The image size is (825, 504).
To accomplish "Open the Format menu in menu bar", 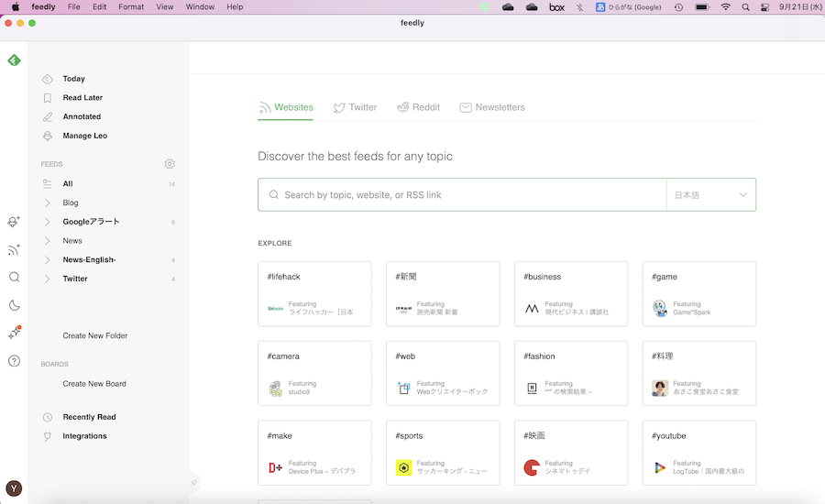I will point(131,6).
